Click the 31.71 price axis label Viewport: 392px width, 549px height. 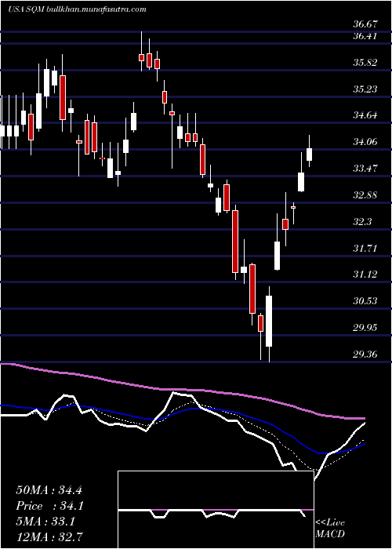point(365,249)
